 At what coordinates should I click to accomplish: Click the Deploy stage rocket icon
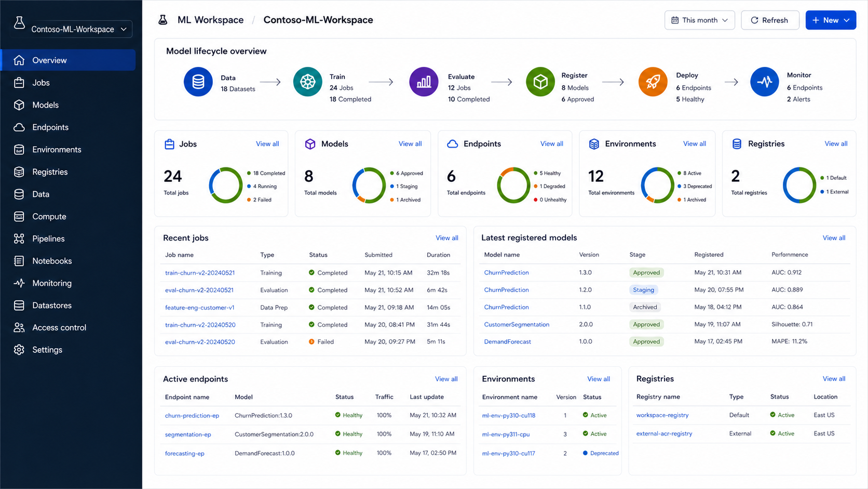click(653, 82)
